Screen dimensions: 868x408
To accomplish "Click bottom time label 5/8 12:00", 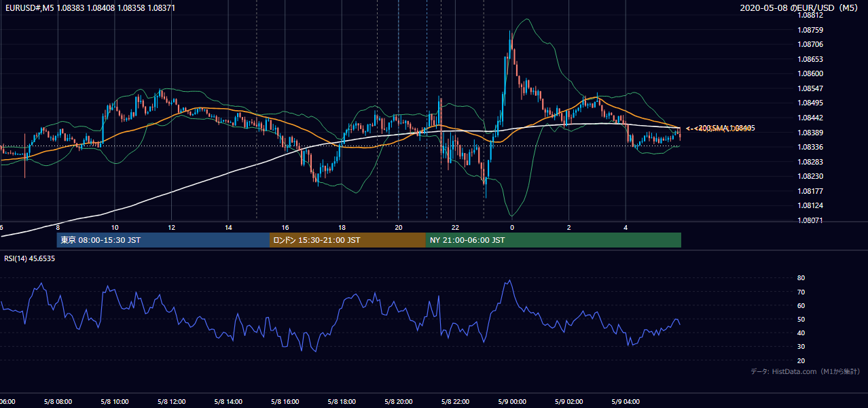I will [172, 402].
